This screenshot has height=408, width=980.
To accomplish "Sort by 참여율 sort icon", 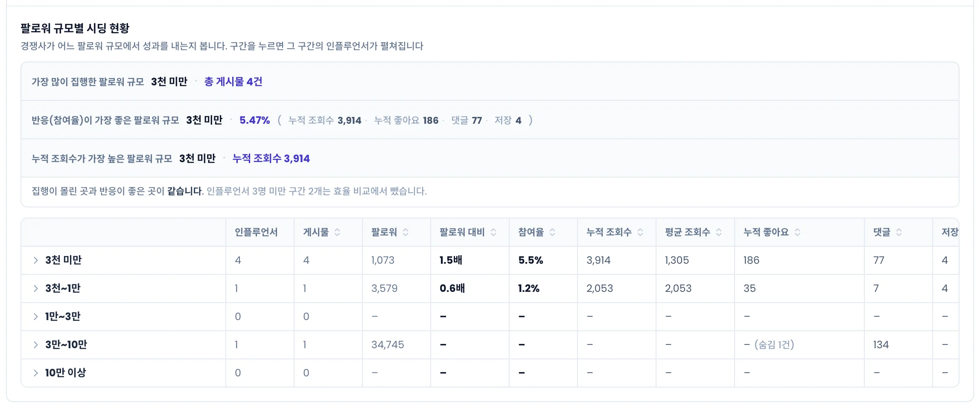I will [552, 232].
